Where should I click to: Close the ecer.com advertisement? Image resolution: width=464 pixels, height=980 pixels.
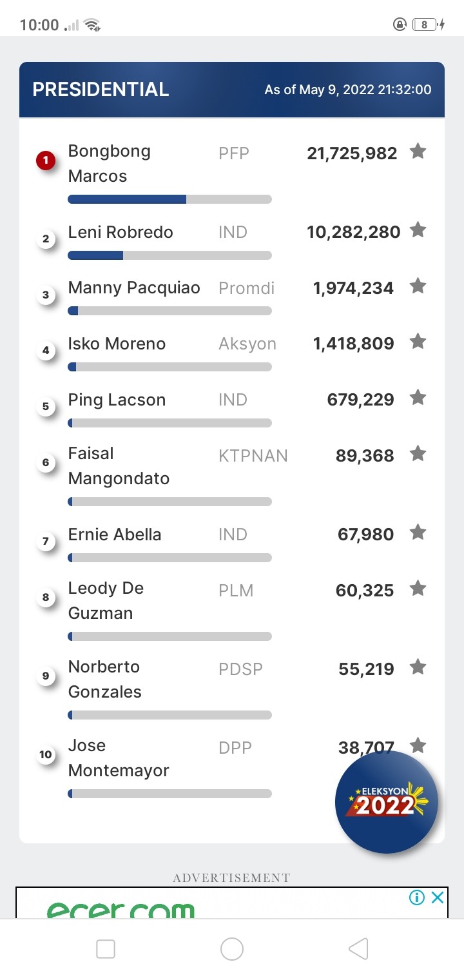[438, 897]
